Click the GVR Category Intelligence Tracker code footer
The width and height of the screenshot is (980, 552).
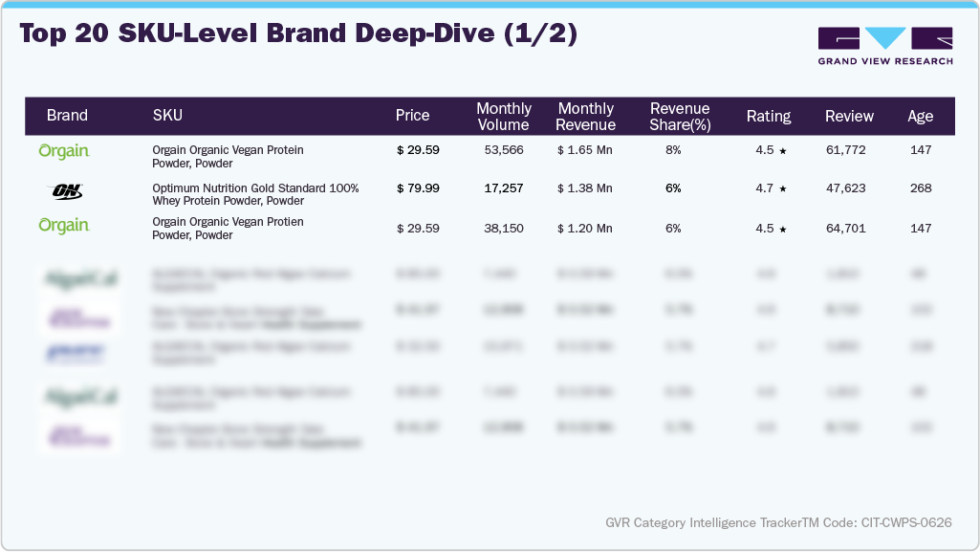[779, 522]
